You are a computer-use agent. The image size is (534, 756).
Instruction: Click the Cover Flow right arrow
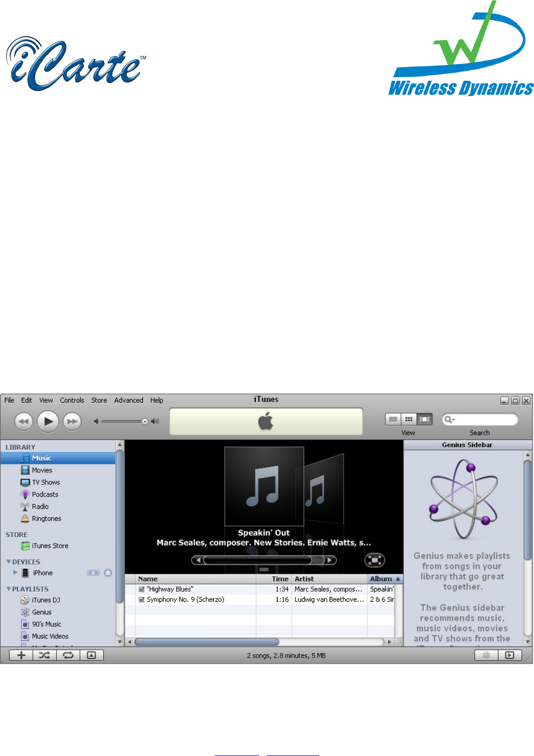tap(330, 560)
